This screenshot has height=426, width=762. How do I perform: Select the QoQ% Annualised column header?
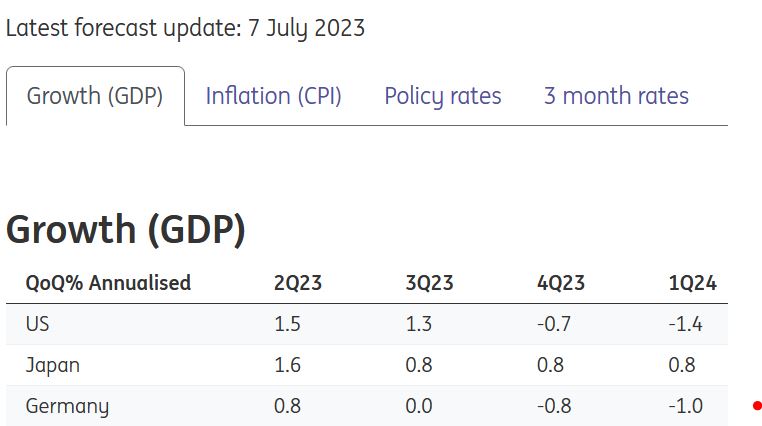coord(108,283)
